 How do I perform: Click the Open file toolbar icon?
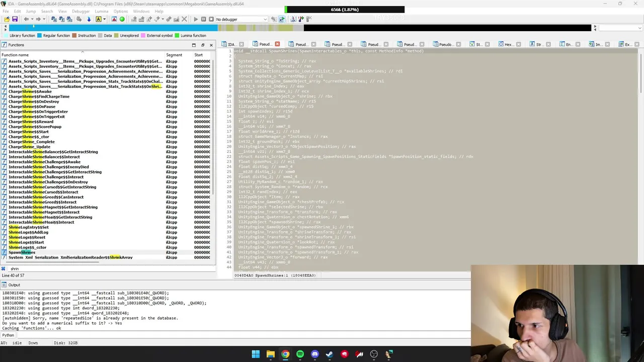point(7,19)
